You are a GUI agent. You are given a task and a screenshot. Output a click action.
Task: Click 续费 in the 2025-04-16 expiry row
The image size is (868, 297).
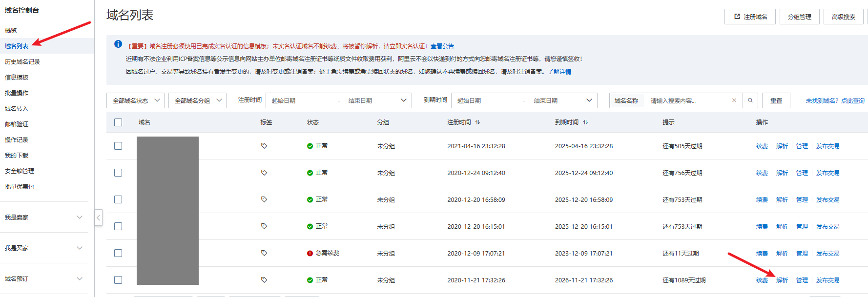tap(762, 146)
